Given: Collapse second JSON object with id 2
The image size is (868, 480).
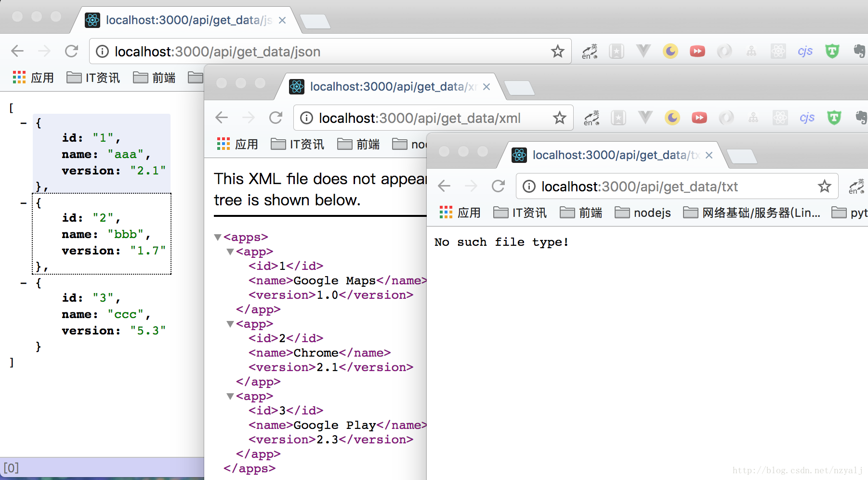Looking at the screenshot, I should pos(23,203).
